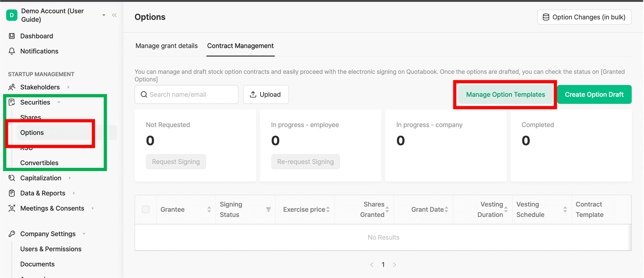Image resolution: width=644 pixels, height=278 pixels.
Task: Expand the Stakeholders submenu arrow
Action: (68, 87)
